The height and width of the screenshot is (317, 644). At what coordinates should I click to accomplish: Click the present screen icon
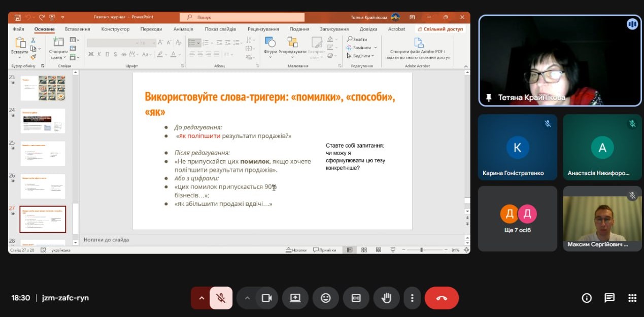pos(295,298)
